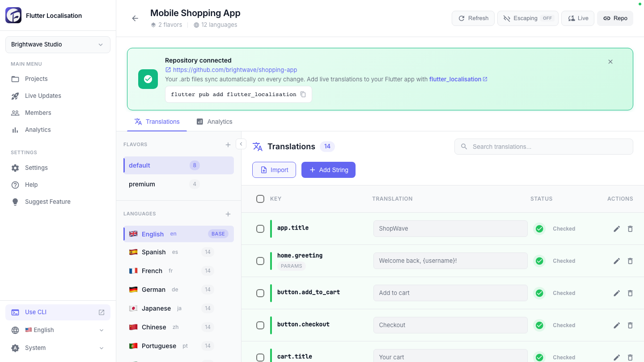Open Settings in the sidebar
The width and height of the screenshot is (644, 362).
pyautogui.click(x=58, y=168)
